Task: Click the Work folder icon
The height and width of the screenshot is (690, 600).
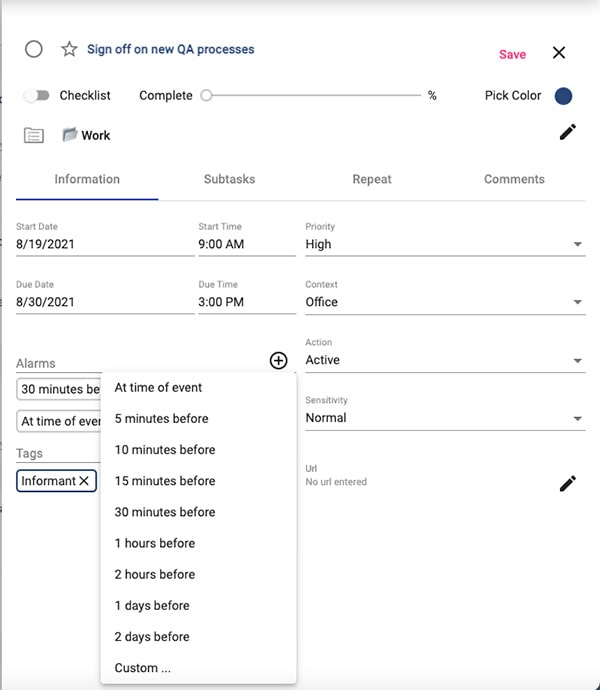Action: [x=69, y=135]
